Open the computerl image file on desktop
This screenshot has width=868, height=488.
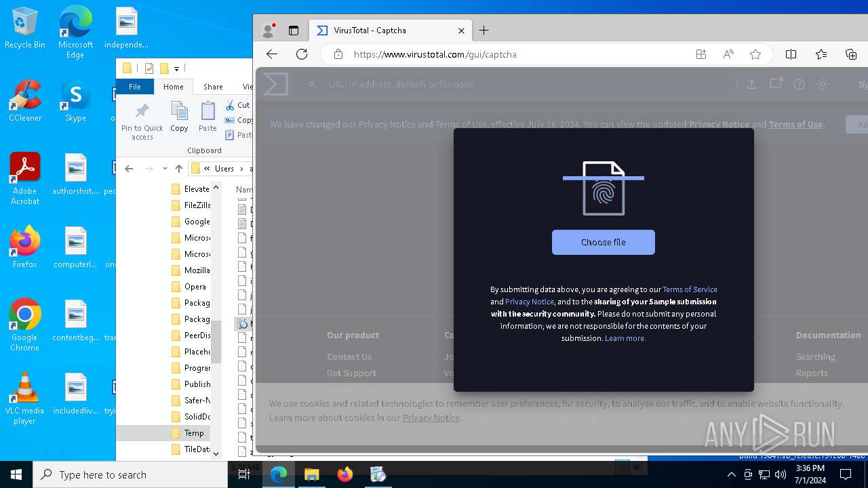[75, 247]
